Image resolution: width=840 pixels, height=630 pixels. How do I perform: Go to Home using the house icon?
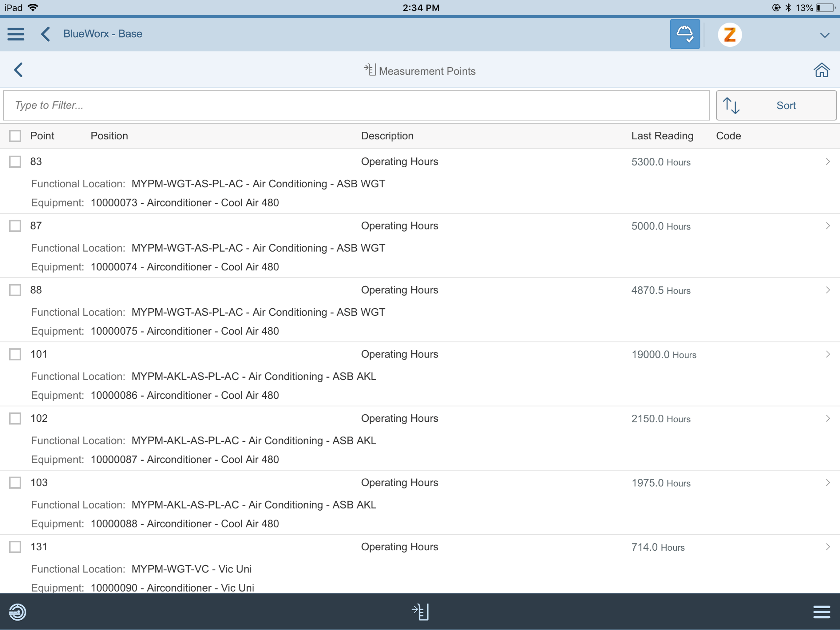(x=821, y=70)
